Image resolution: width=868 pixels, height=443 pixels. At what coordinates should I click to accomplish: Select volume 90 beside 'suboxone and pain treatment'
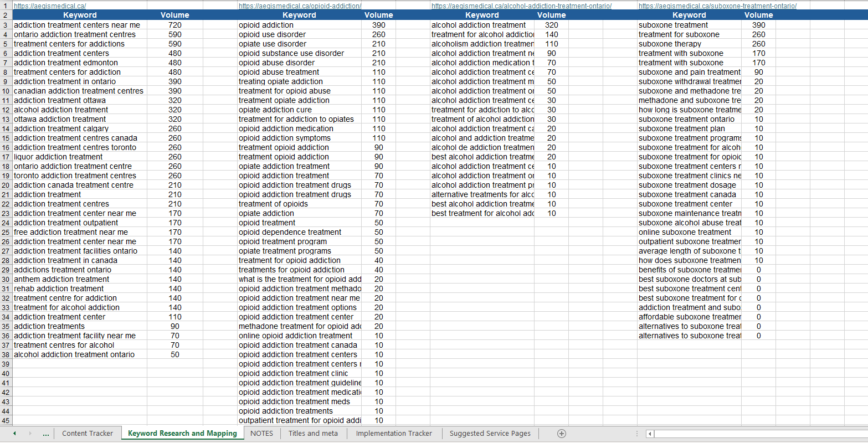(x=758, y=72)
